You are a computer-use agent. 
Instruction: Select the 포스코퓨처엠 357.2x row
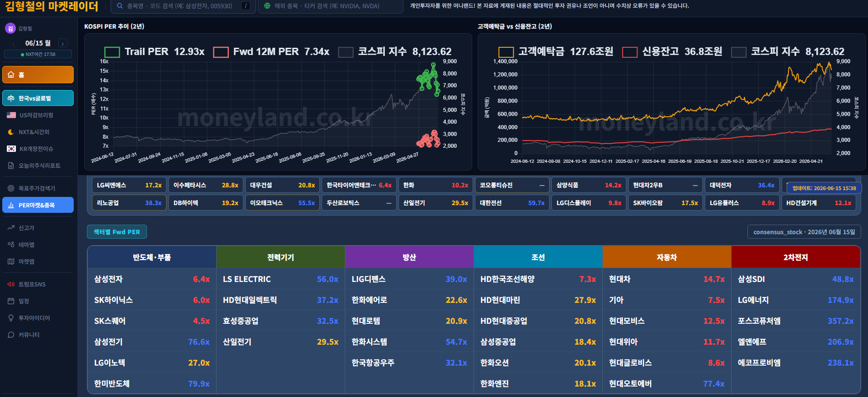796,321
